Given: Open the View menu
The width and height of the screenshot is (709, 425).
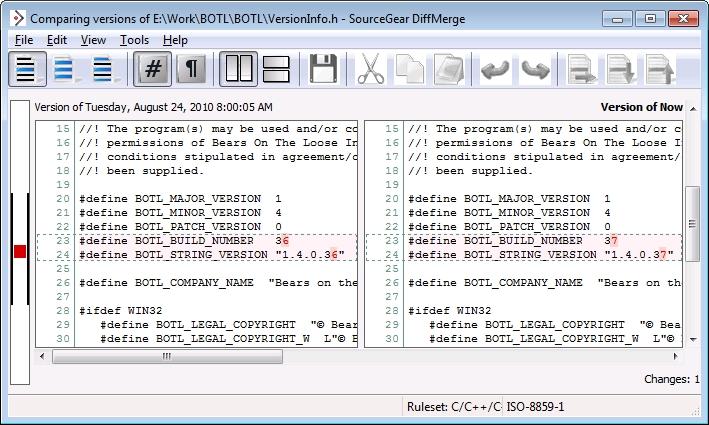Looking at the screenshot, I should [x=93, y=40].
